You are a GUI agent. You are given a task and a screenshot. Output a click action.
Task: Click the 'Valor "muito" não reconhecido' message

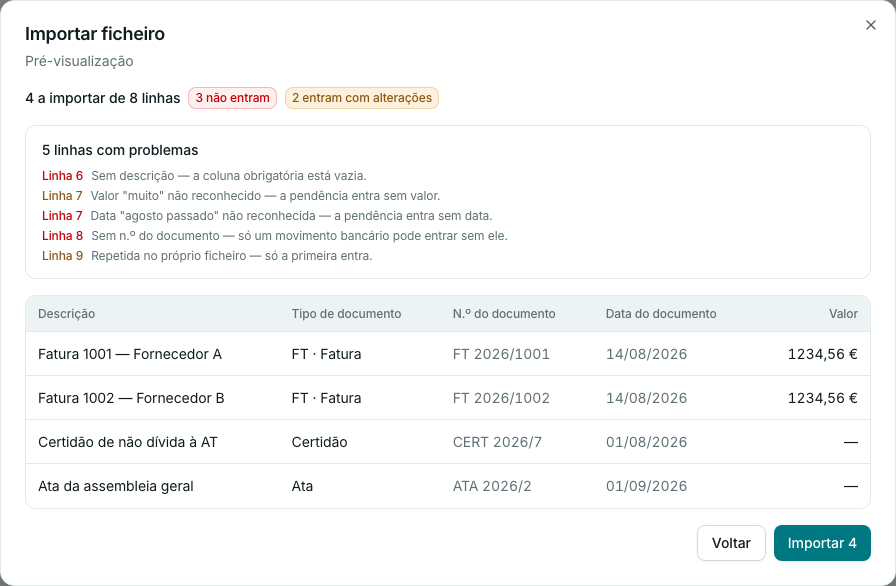tap(265, 196)
